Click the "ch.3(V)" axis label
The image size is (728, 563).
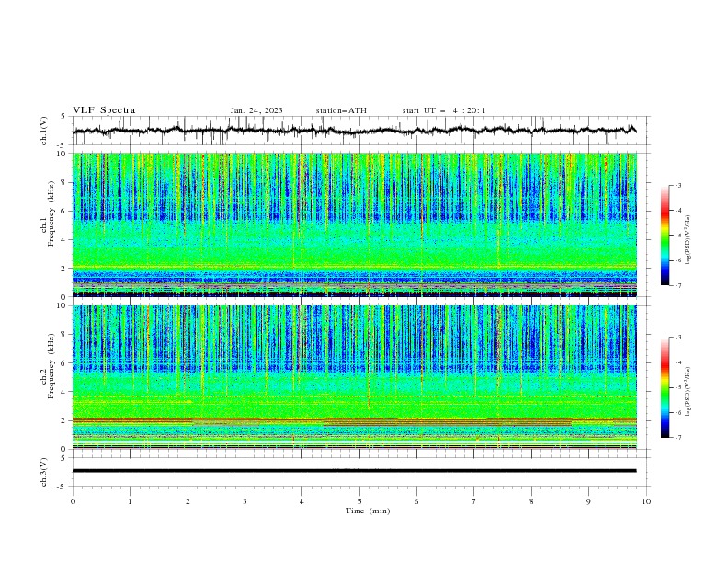point(44,472)
